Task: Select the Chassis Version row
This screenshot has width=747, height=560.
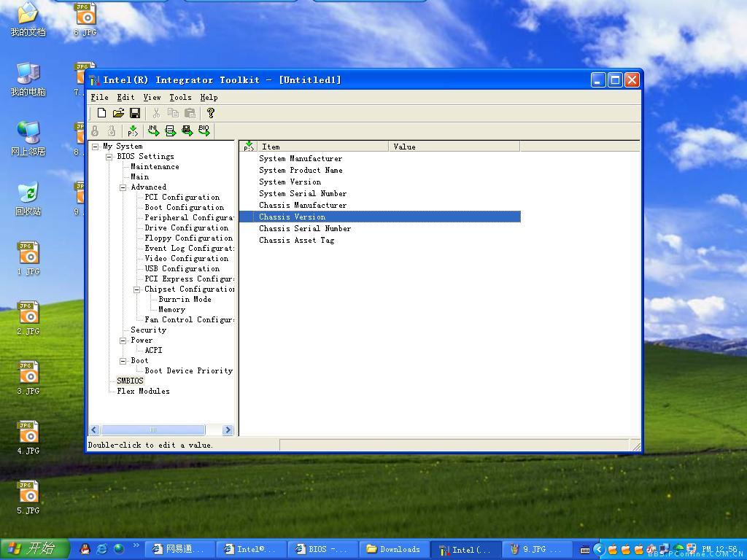Action: pos(379,217)
